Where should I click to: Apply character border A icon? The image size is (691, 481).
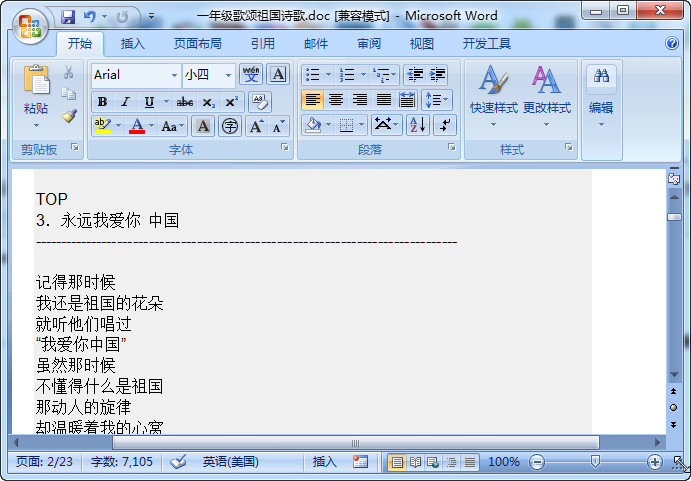pos(278,74)
